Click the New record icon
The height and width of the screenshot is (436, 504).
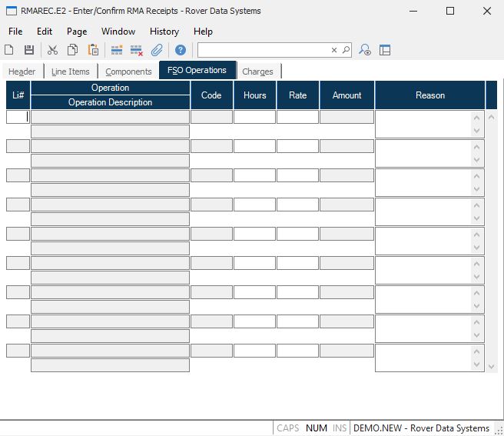(9, 50)
